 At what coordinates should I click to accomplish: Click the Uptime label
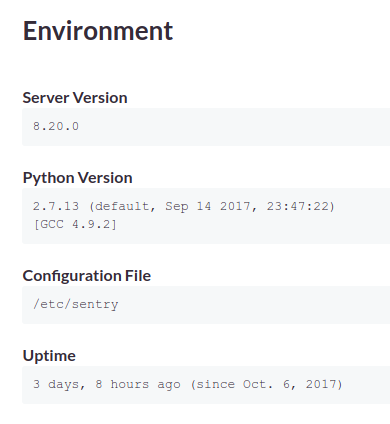49,356
